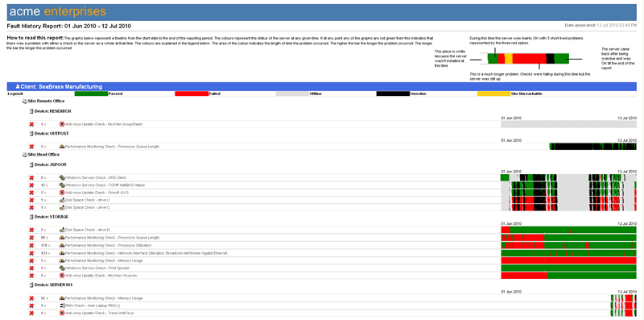Click the antivirus icon for Trend AntiVirus check
Screen dimensions: 644x320
[62, 313]
